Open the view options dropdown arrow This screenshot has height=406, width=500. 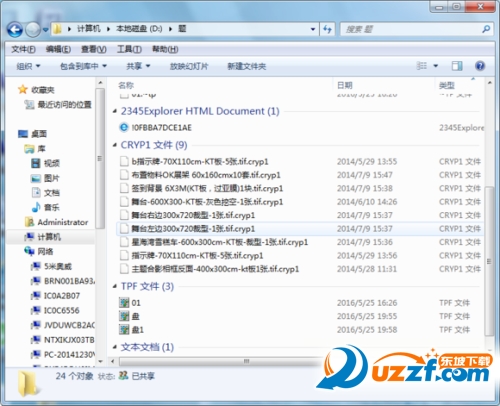click(435, 66)
